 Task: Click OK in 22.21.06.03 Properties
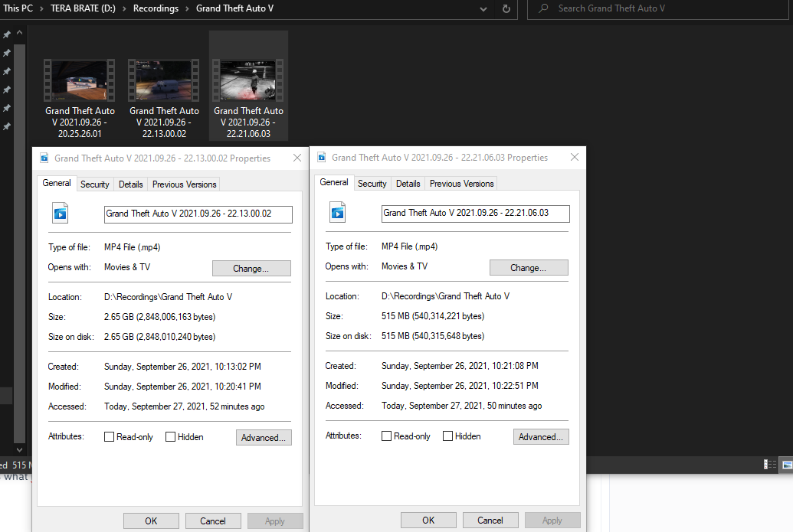pyautogui.click(x=428, y=521)
